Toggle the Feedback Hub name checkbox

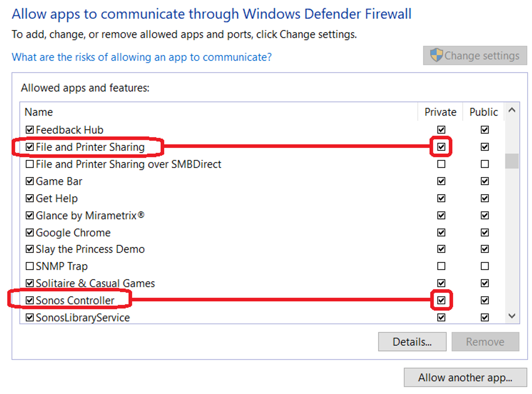(x=29, y=130)
